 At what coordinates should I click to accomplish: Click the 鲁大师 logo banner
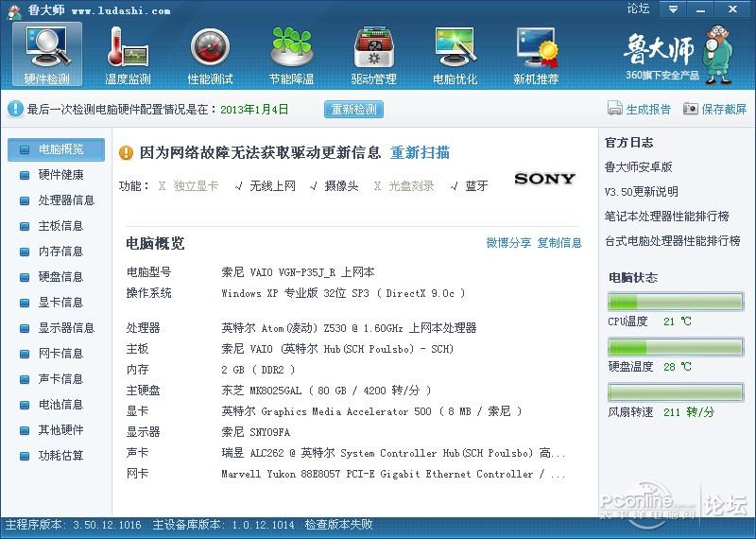pyautogui.click(x=679, y=55)
